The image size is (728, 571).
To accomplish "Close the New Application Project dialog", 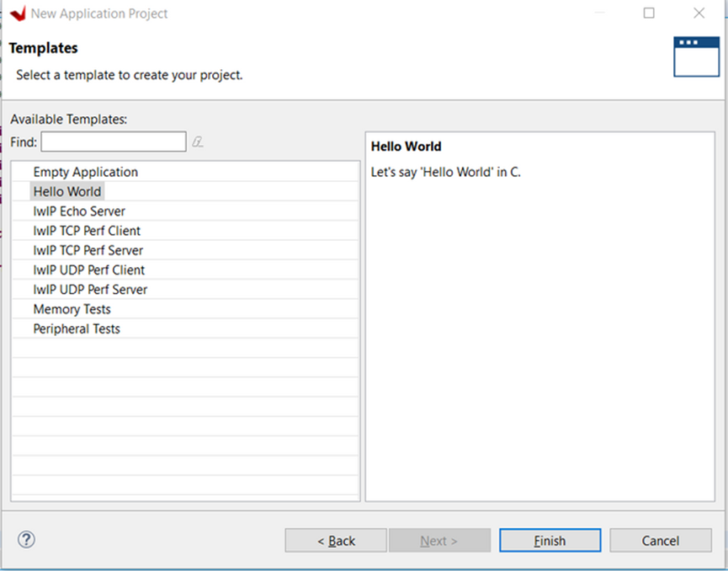I will coord(699,13).
